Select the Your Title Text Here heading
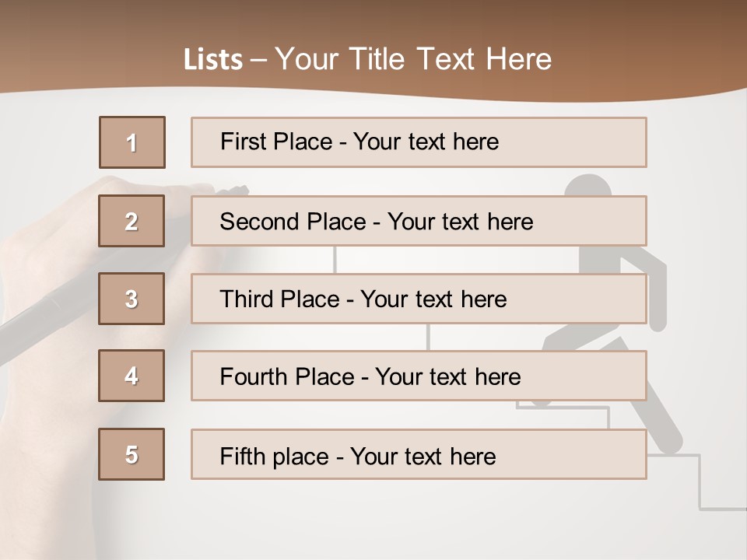Viewport: 747px width, 560px height. [x=413, y=59]
